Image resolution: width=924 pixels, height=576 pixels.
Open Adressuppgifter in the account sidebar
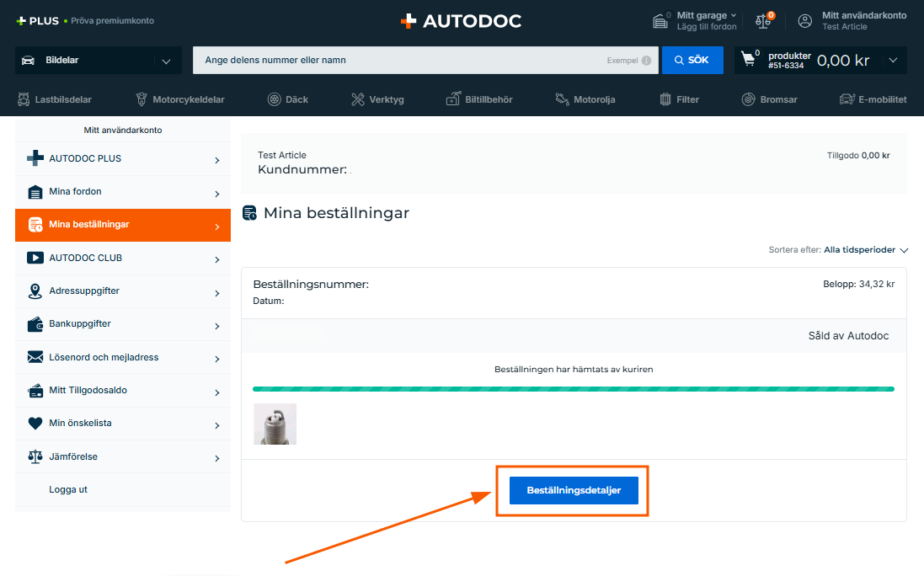pos(123,291)
